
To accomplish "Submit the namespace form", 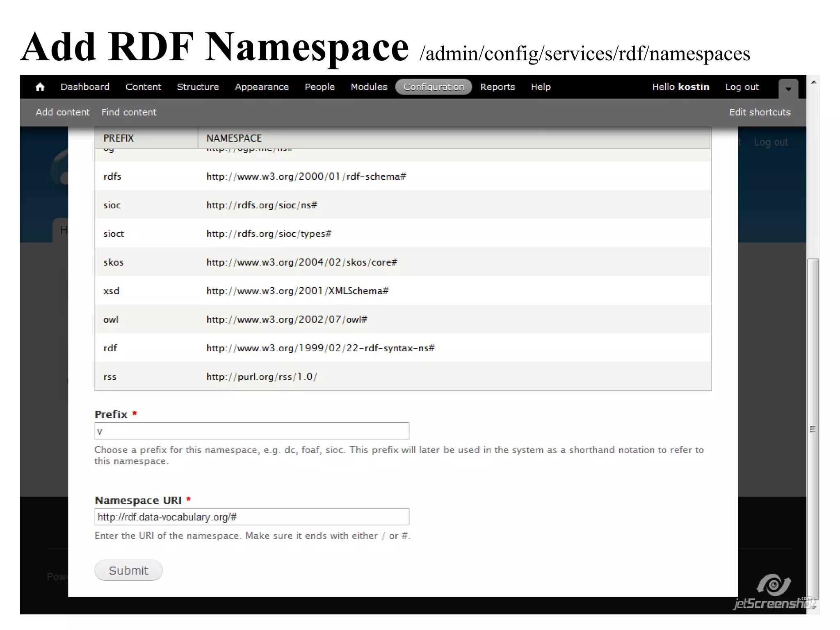I will click(x=128, y=570).
